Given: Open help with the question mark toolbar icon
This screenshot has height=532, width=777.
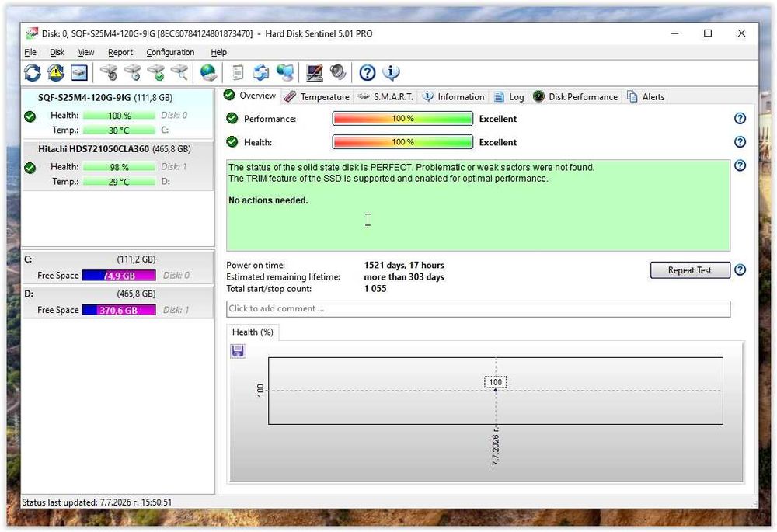Looking at the screenshot, I should (x=368, y=73).
